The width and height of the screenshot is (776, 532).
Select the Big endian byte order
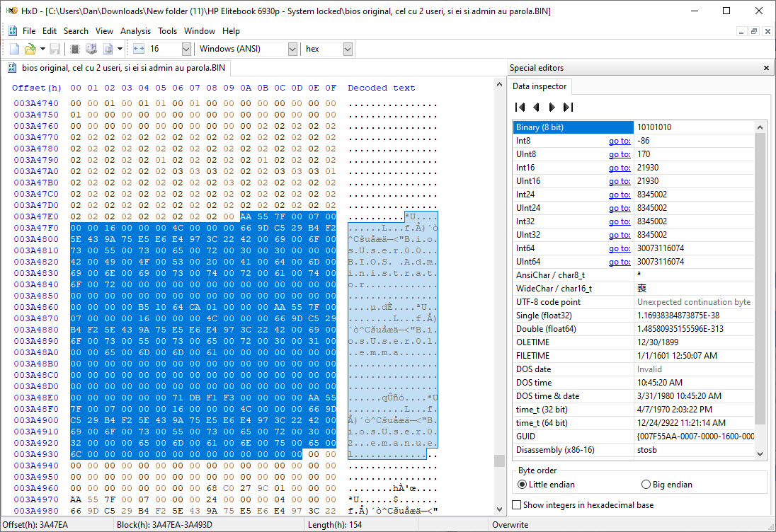(x=645, y=485)
